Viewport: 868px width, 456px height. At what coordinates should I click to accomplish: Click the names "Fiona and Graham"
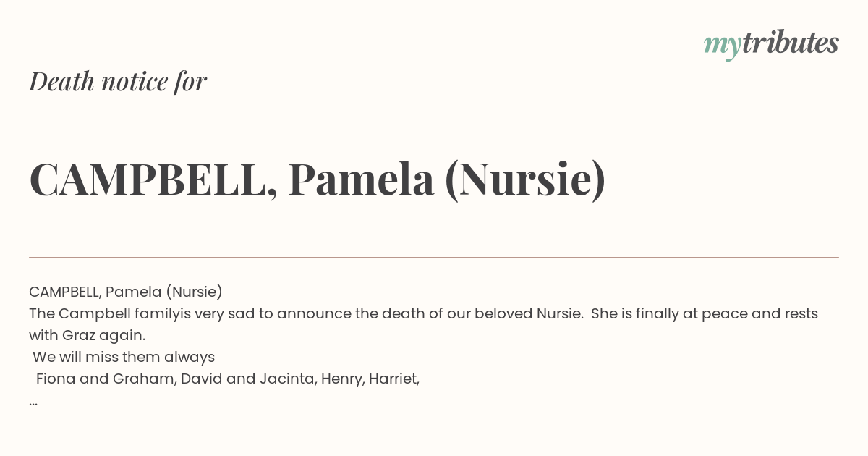[x=106, y=379]
